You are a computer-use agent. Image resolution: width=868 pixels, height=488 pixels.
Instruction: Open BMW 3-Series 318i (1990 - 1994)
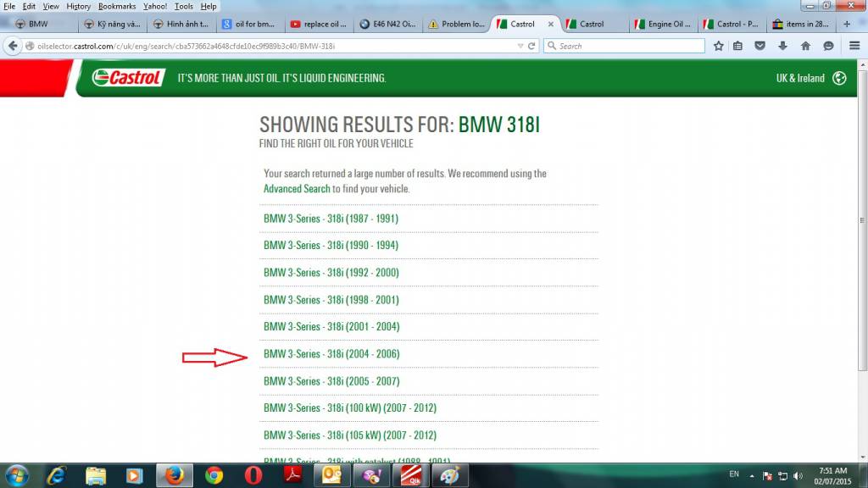(x=331, y=245)
